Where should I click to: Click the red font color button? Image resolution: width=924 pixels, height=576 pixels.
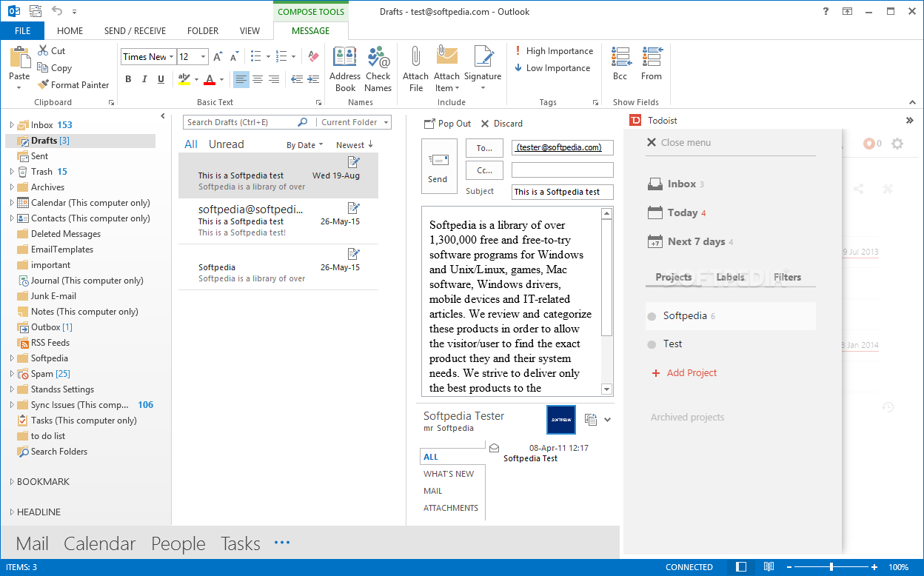tap(210, 79)
